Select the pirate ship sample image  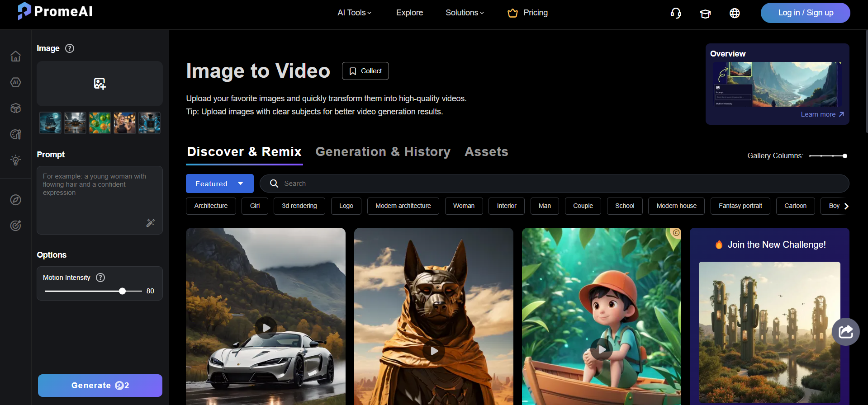tap(50, 123)
